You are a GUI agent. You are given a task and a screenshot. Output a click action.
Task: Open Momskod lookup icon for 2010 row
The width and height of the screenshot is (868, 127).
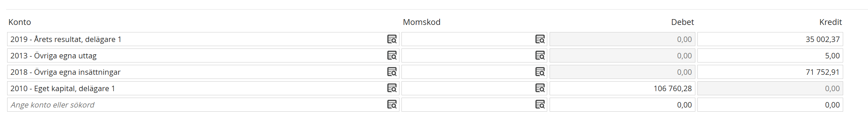[540, 88]
